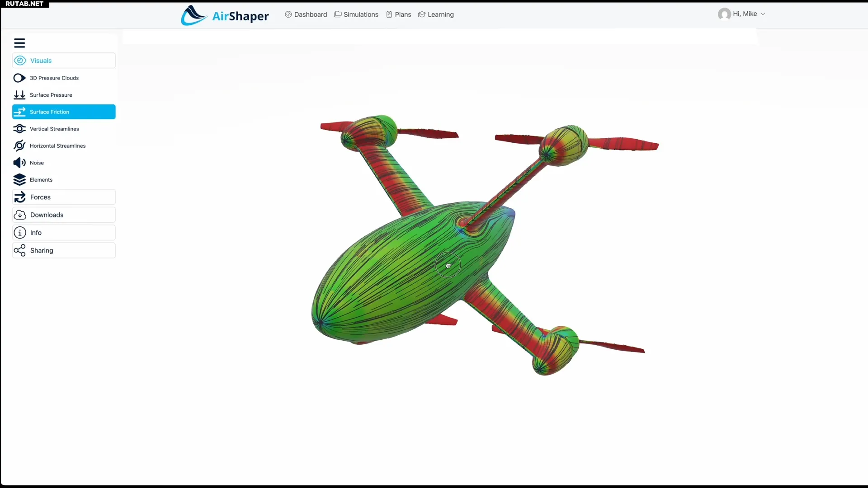Click the AirShaper logo
The height and width of the screenshot is (488, 868).
225,15
